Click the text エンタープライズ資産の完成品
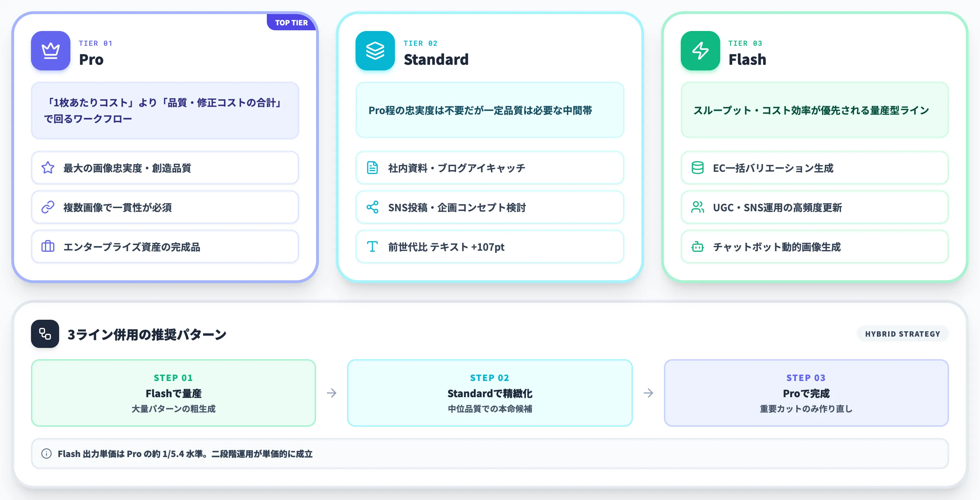Screen dimensions: 980x500 (x=132, y=247)
